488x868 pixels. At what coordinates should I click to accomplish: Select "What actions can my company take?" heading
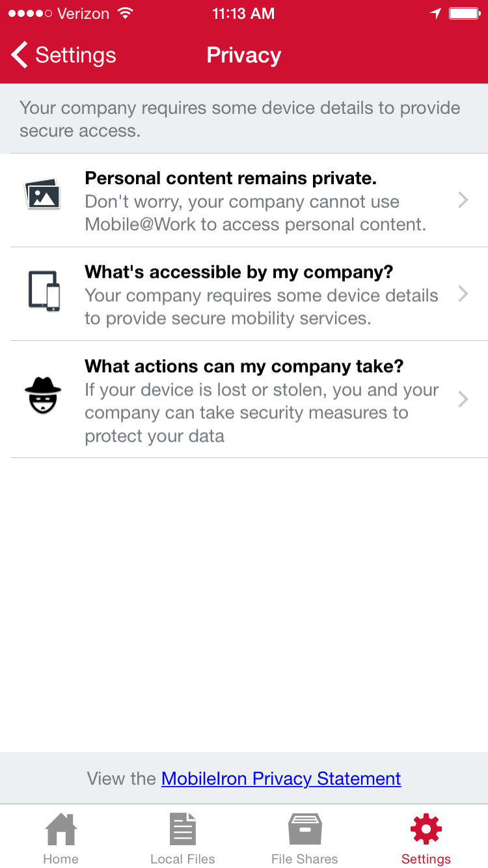244,366
